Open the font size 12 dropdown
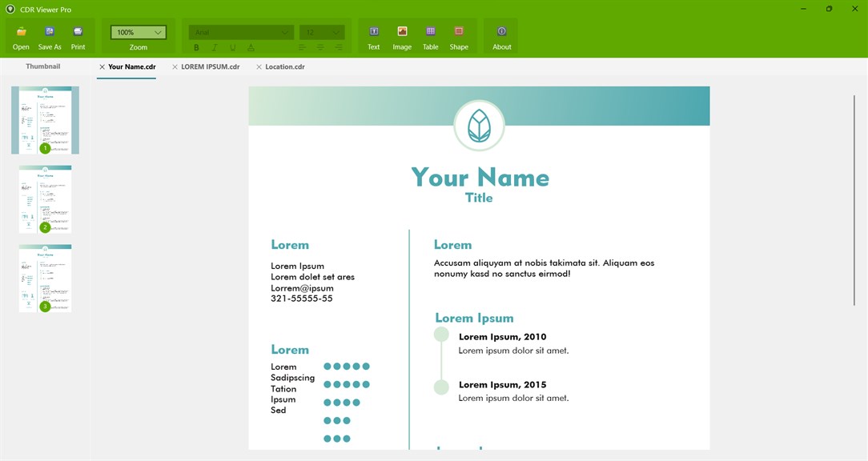 click(322, 32)
